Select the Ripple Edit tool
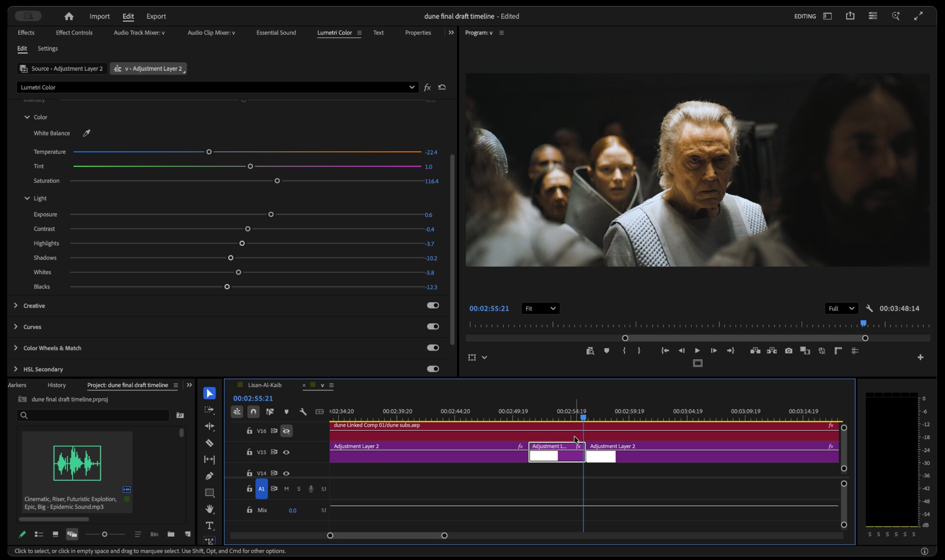 click(209, 426)
